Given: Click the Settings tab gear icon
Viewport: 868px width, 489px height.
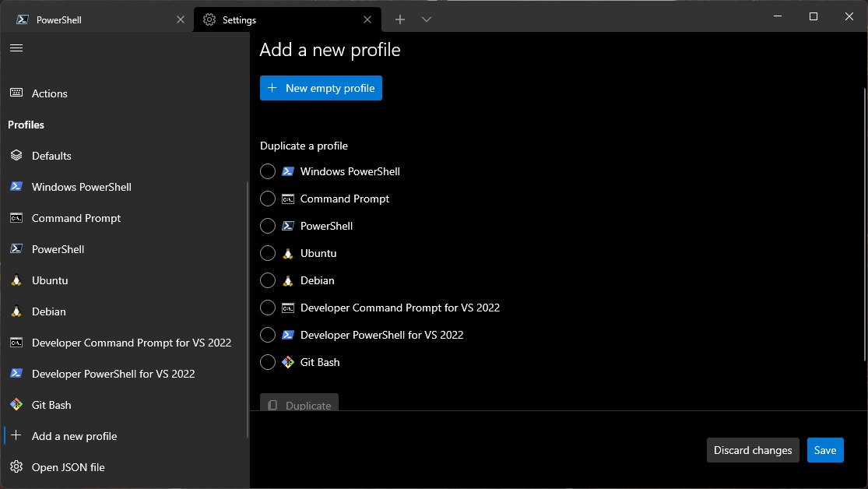Looking at the screenshot, I should pyautogui.click(x=209, y=19).
